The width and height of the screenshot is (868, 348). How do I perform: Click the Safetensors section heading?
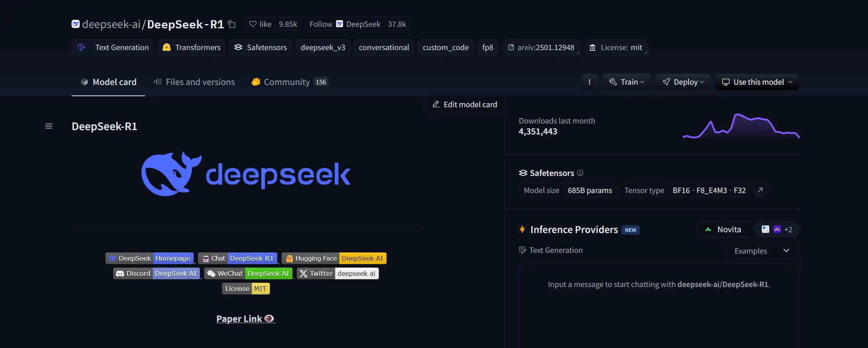[552, 173]
